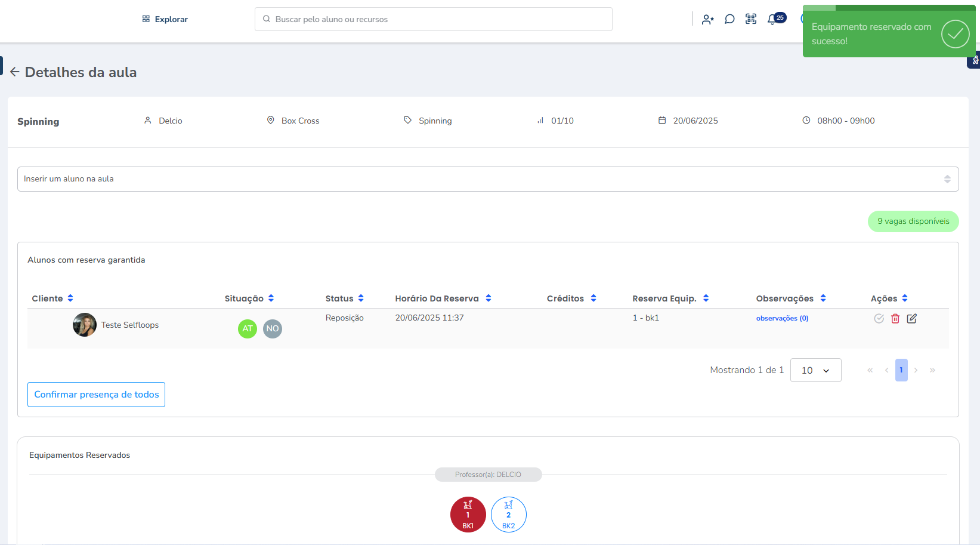Select available bike 2 BK2

pos(508,515)
